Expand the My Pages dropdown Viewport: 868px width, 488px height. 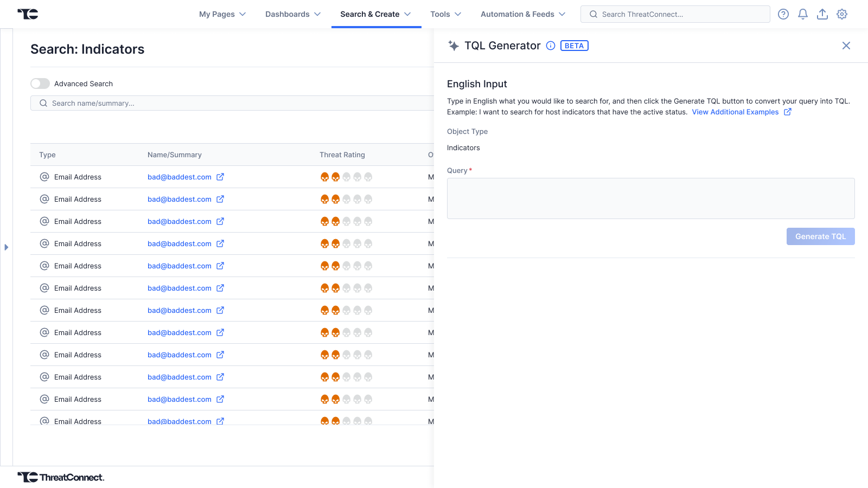click(x=222, y=14)
